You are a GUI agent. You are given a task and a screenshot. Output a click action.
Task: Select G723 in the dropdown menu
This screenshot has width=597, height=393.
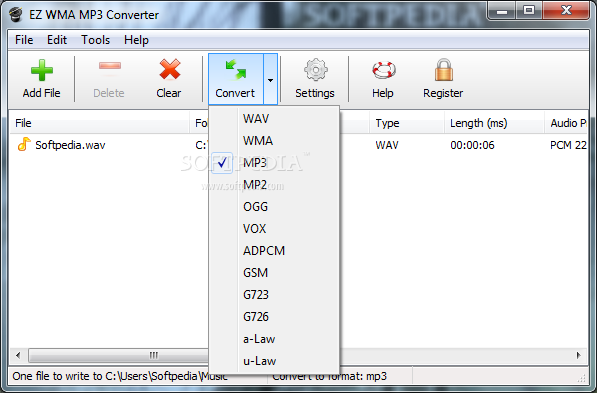(x=274, y=295)
